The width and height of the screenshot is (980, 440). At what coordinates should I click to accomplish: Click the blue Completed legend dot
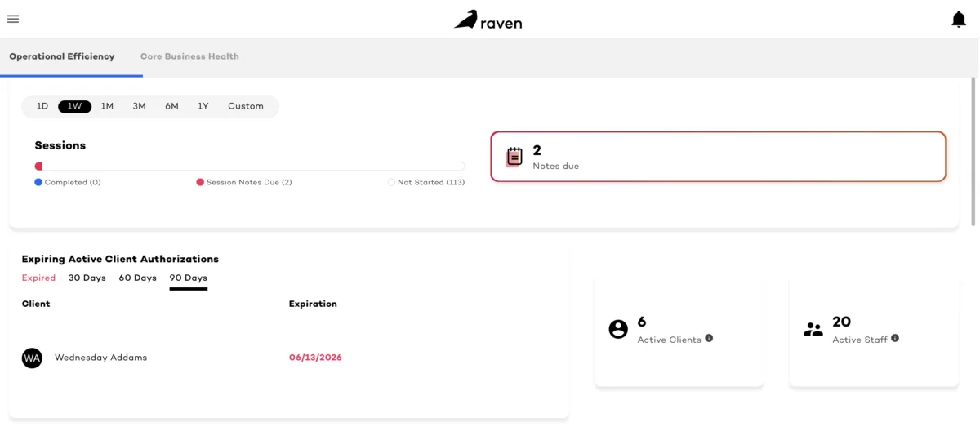pos(38,182)
